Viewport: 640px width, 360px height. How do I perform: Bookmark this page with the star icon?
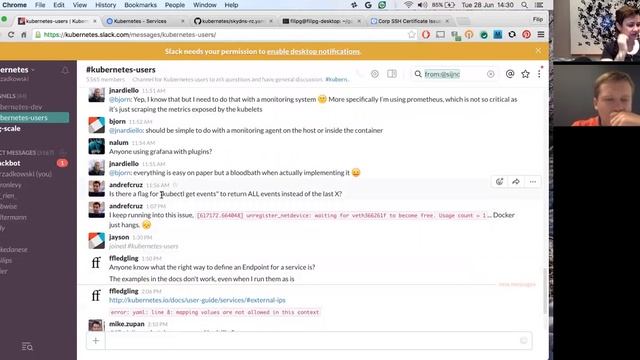411,35
